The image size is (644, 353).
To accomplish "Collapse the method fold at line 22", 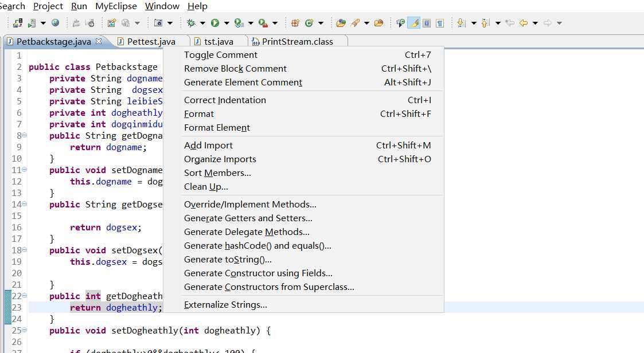I will 24,296.
